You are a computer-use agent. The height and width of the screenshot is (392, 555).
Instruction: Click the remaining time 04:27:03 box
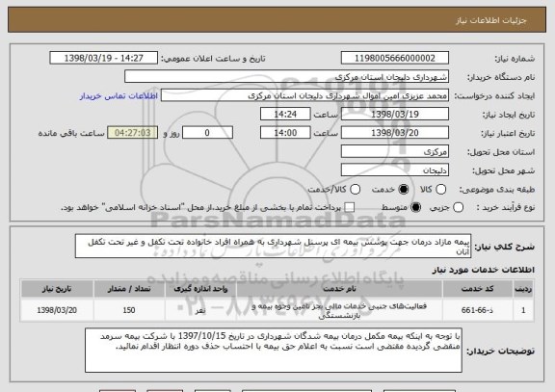coord(133,133)
